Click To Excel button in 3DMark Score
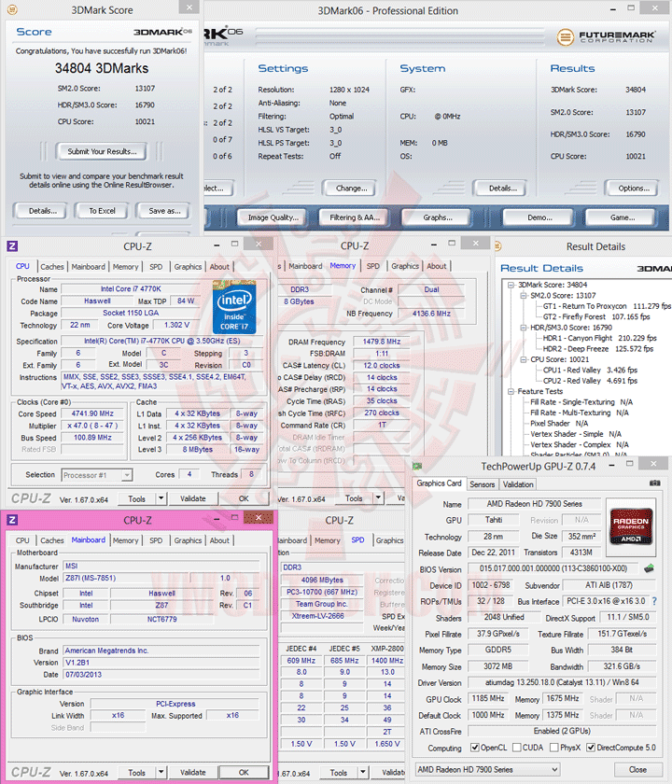672x784 pixels. [102, 211]
